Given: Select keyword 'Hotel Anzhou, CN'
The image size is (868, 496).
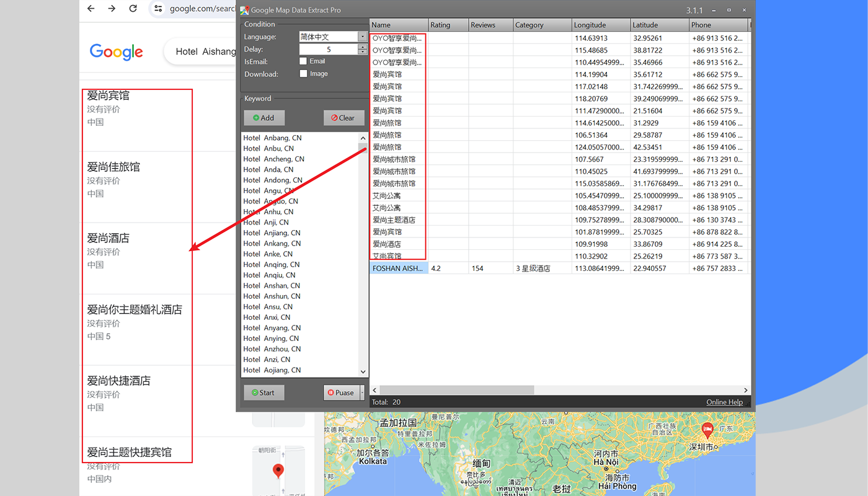Looking at the screenshot, I should [x=272, y=348].
